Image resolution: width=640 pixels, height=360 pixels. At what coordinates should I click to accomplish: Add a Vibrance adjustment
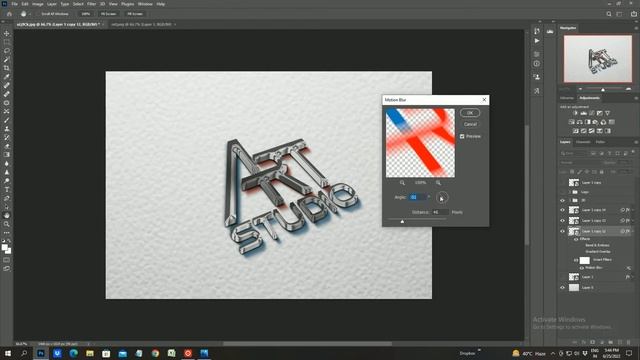(607, 113)
